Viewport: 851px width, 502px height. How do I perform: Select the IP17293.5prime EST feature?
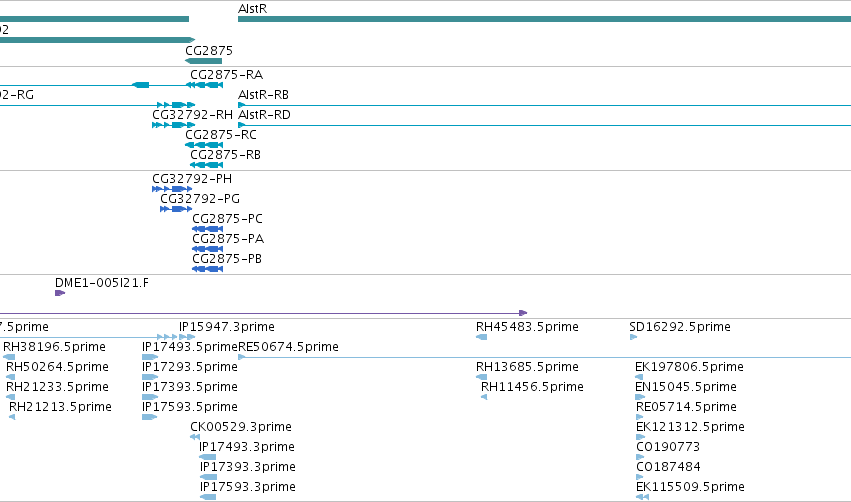tap(150, 377)
